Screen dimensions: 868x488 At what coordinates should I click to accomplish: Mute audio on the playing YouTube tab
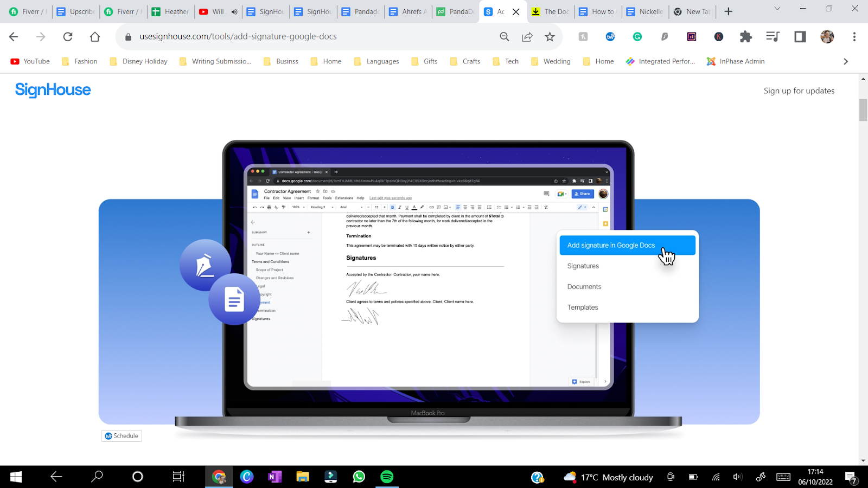(x=234, y=11)
